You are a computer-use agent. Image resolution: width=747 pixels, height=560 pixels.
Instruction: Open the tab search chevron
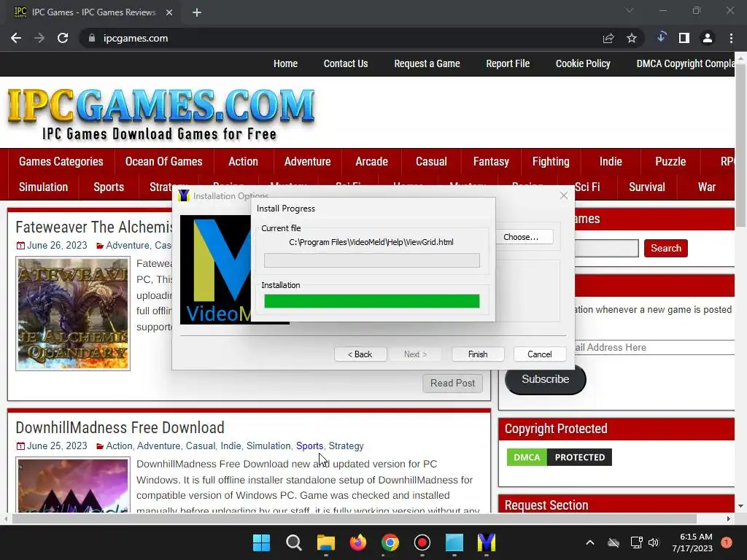[x=630, y=10]
